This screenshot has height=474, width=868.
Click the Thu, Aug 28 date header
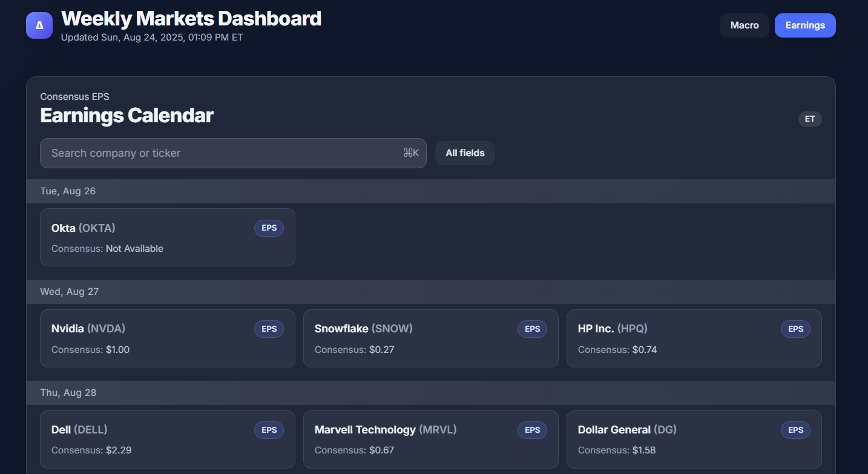click(431, 393)
